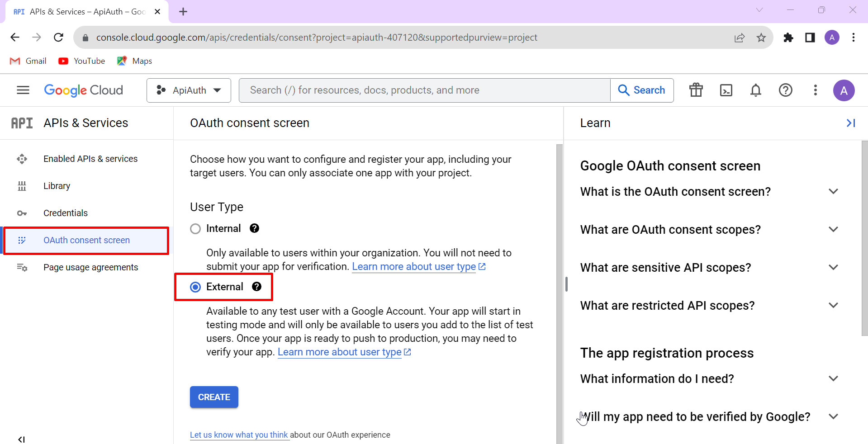Open Library in APIs & Services menu
This screenshot has width=868, height=444.
point(57,186)
